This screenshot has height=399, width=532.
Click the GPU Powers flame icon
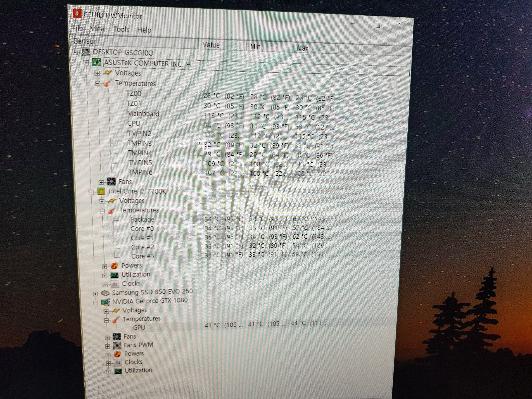click(x=117, y=354)
